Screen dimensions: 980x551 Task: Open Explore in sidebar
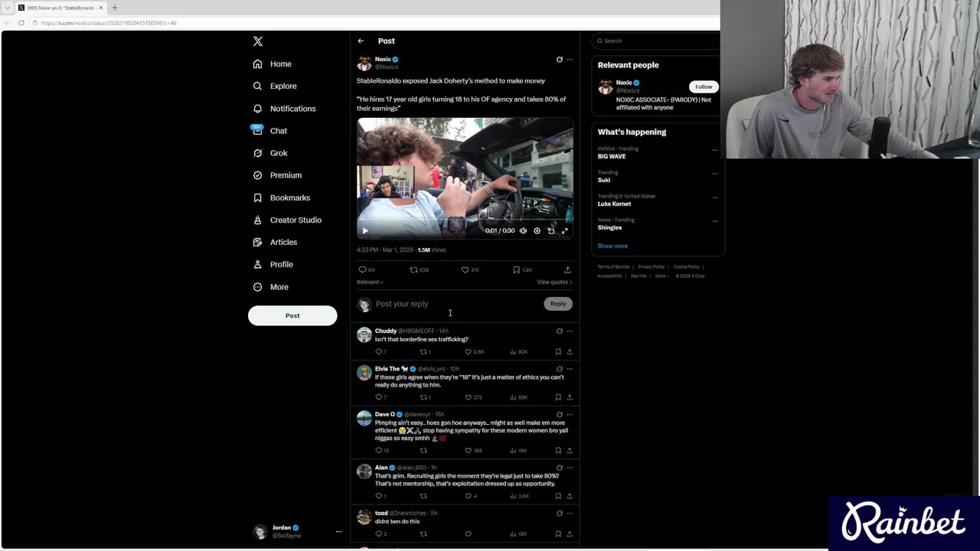point(275,86)
